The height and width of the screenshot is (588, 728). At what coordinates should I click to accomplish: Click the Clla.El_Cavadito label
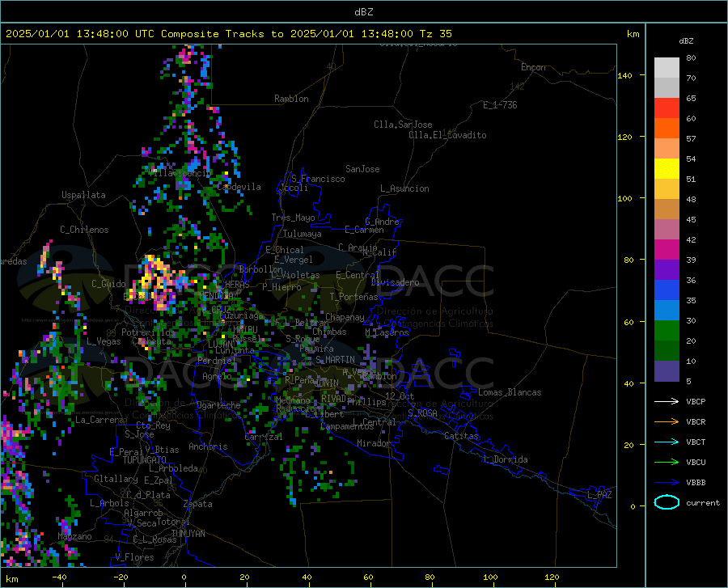coord(447,135)
